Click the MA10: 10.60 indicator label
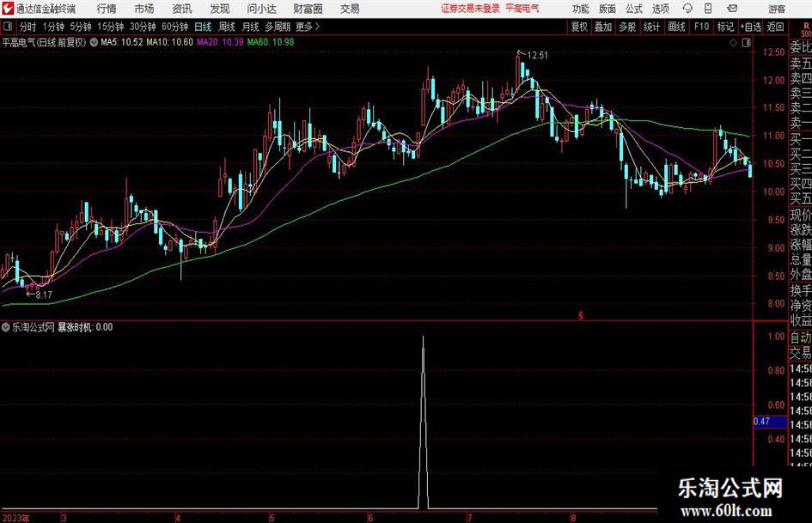 coord(170,42)
